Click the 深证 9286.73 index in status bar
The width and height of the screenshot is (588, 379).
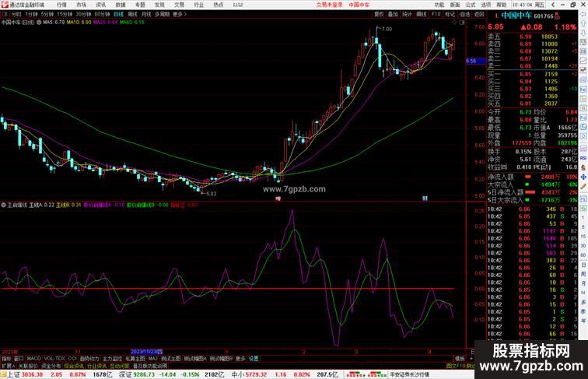[137, 374]
